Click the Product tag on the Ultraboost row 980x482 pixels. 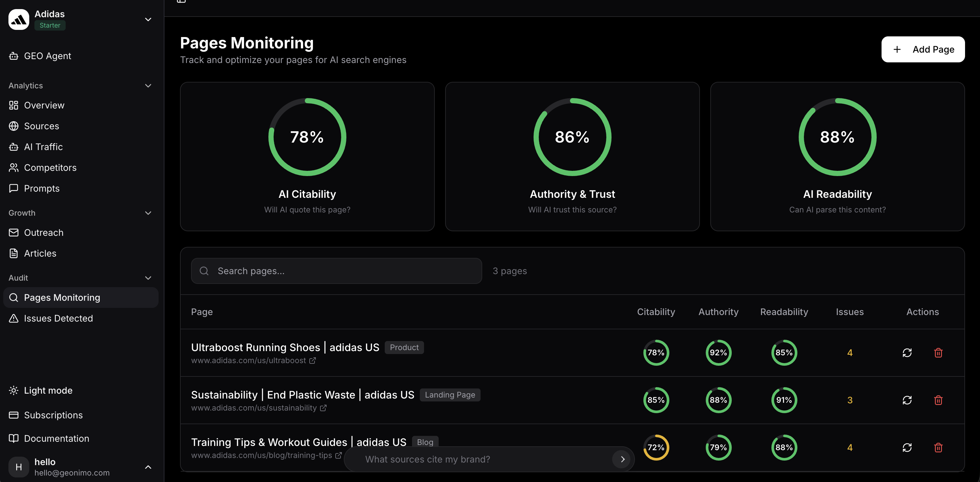(404, 348)
